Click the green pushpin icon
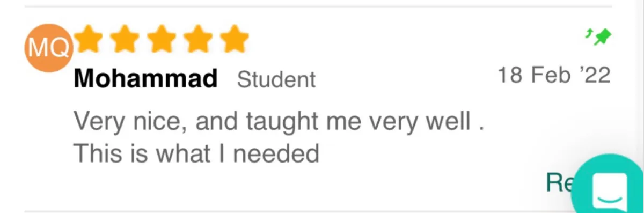The image size is (644, 213). click(x=604, y=37)
